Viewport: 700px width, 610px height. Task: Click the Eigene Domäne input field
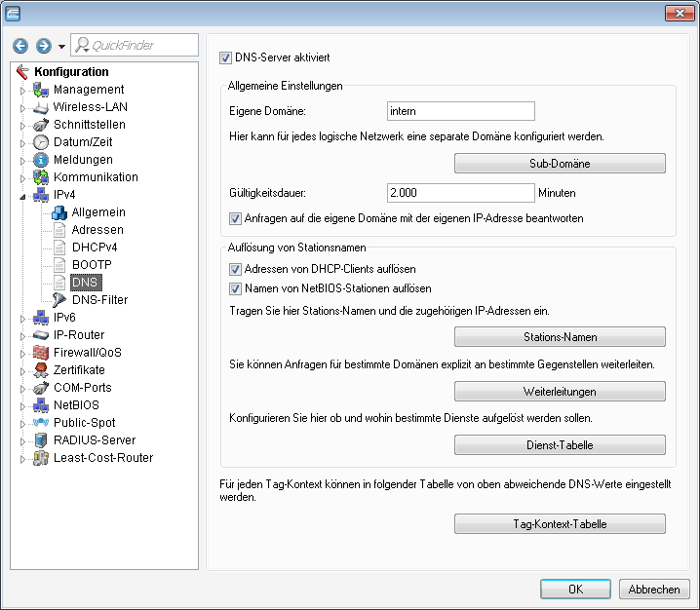460,111
